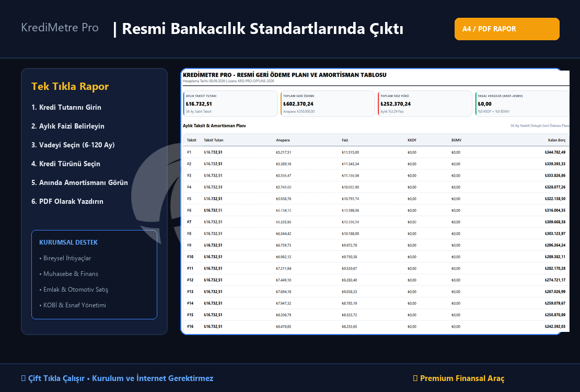Click Kalan Borç value ₺274.721,17
The image size is (580, 392).
555,280
